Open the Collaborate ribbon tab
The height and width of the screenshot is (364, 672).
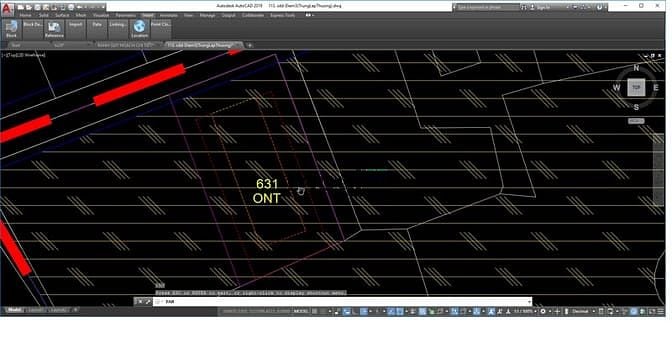point(253,15)
